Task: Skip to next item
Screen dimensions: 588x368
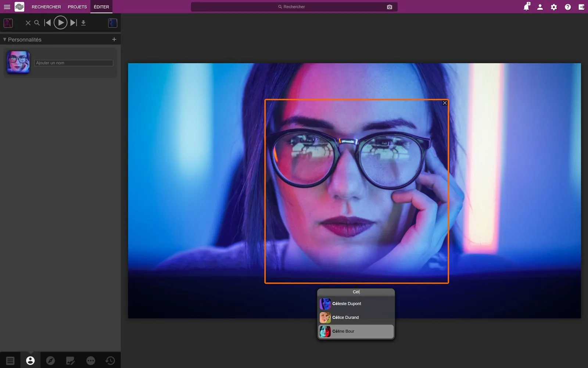Action: [x=73, y=23]
